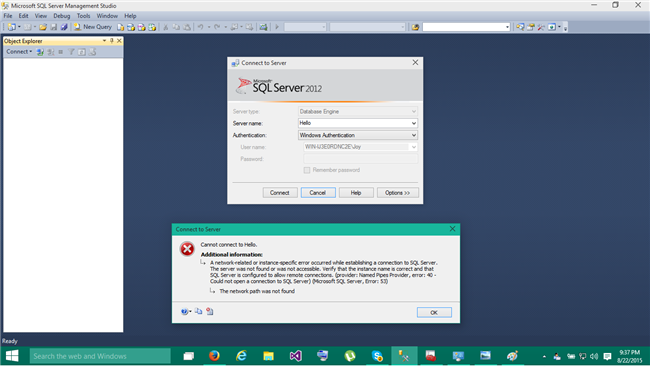This screenshot has height=367, width=650.
Task: Click the Cancel button
Action: click(x=318, y=193)
